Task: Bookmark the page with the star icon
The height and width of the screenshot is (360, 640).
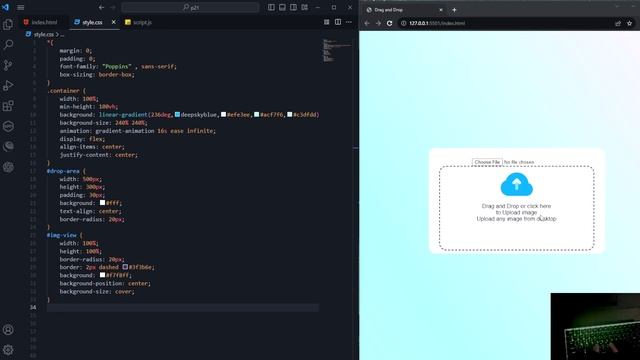Action: (x=629, y=23)
